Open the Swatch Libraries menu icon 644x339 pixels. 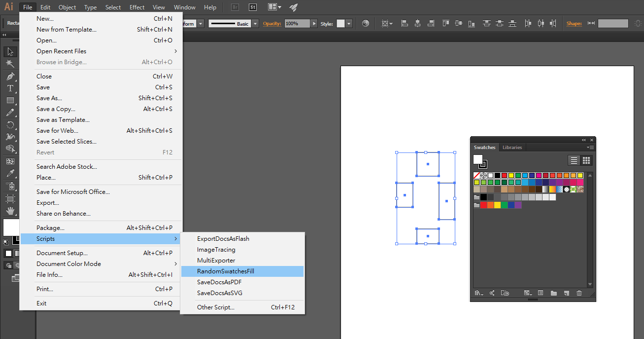point(478,293)
